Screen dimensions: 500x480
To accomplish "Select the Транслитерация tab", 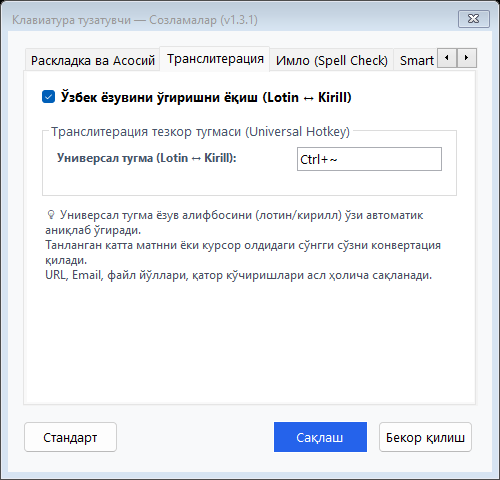I will point(215,59).
